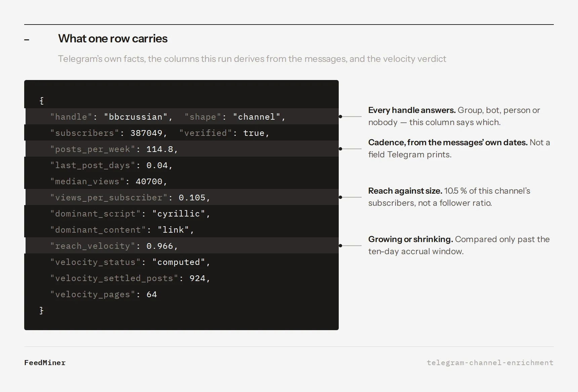This screenshot has width=578, height=392.
Task: Click the "dominant_script" key
Action: click(x=95, y=213)
